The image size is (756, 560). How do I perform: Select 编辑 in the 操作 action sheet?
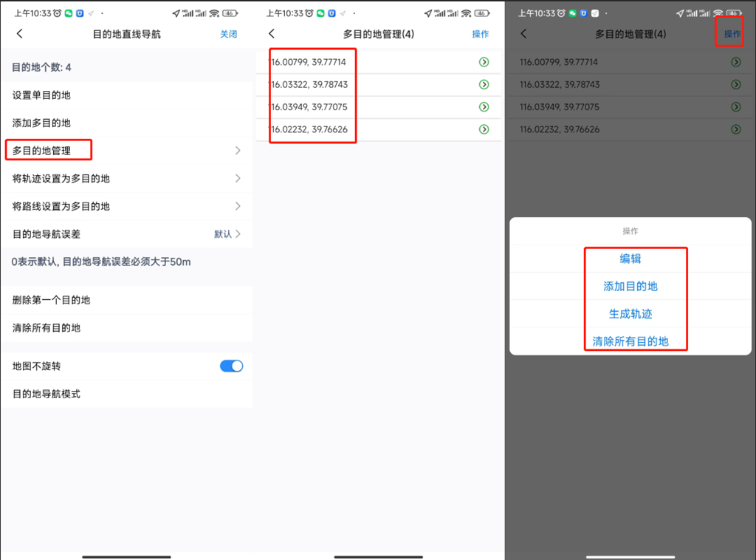click(x=630, y=259)
